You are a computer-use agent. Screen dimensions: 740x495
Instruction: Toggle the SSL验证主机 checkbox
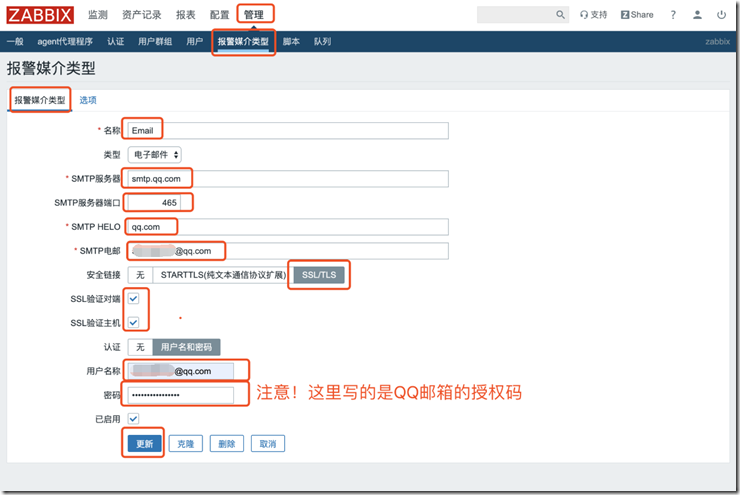point(134,323)
